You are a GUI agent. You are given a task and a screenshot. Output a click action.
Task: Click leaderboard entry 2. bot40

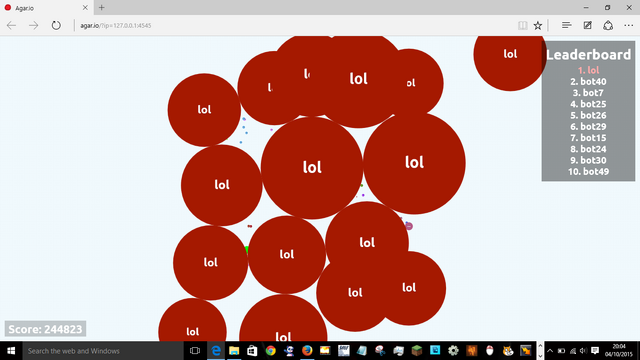589,82
